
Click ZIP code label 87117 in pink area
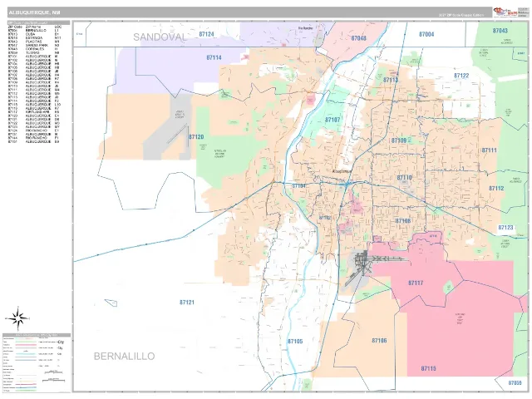pyautogui.click(x=416, y=283)
